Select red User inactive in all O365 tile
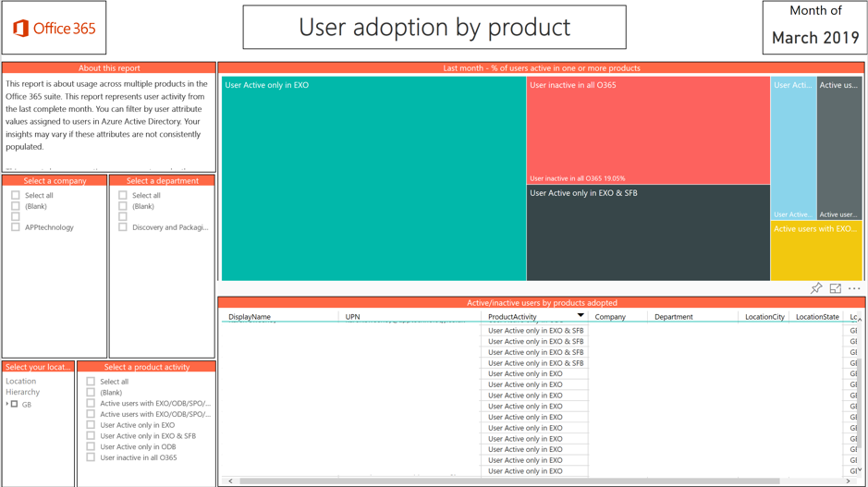 pyautogui.click(x=647, y=129)
